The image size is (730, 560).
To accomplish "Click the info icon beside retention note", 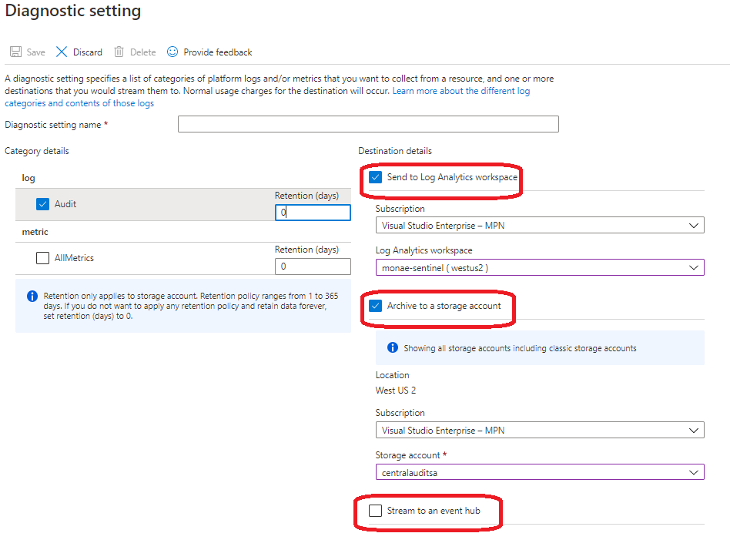I will [x=32, y=296].
